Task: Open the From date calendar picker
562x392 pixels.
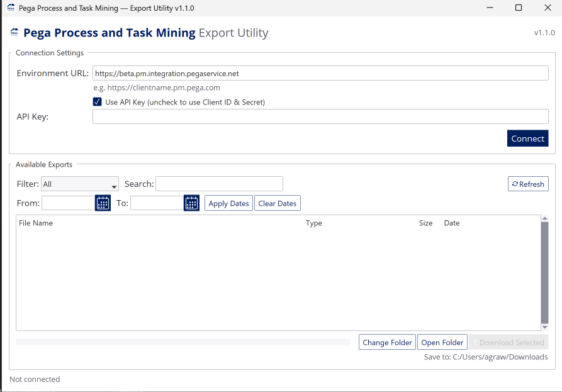Action: click(x=103, y=203)
